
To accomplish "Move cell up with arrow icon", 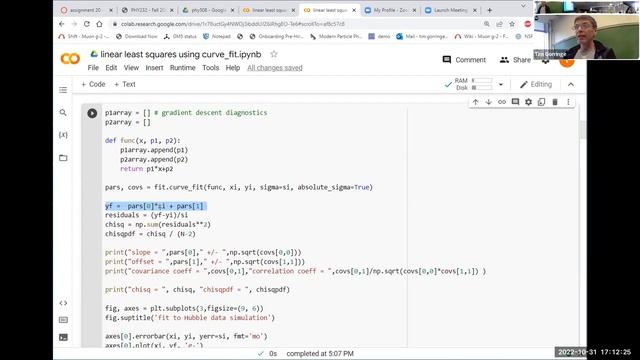I will click(476, 102).
